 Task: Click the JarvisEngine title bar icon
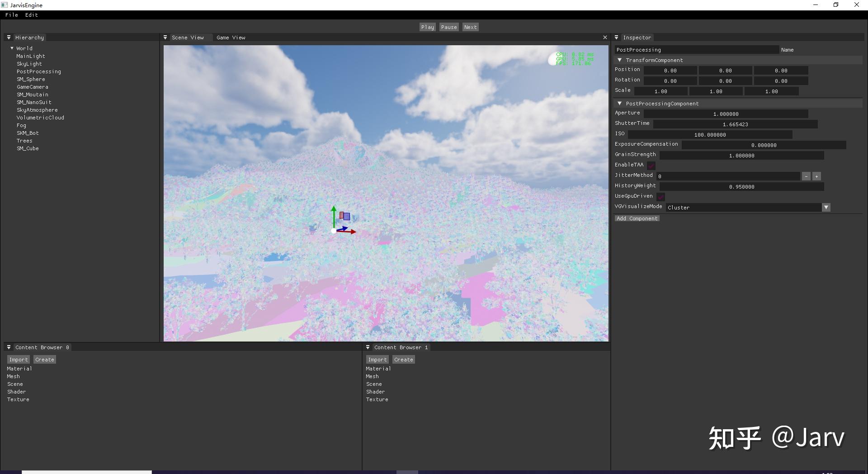coord(4,5)
